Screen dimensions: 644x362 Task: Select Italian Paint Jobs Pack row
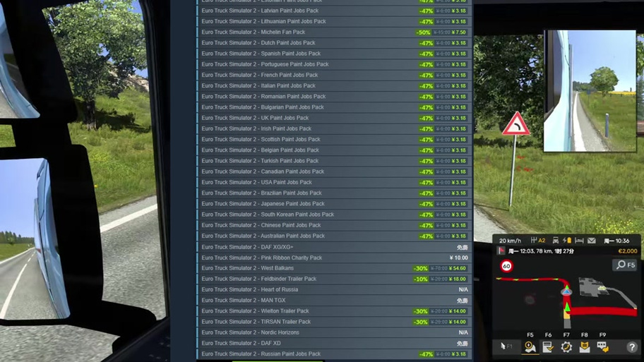click(334, 86)
